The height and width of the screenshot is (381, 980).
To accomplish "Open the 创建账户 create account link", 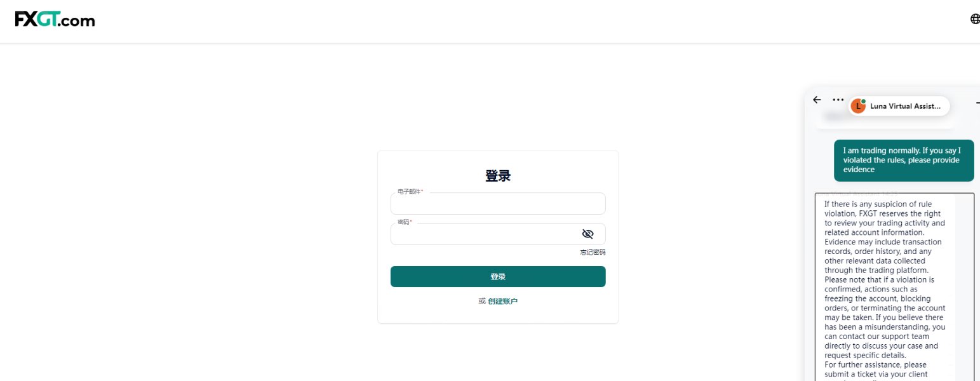I will pos(502,301).
